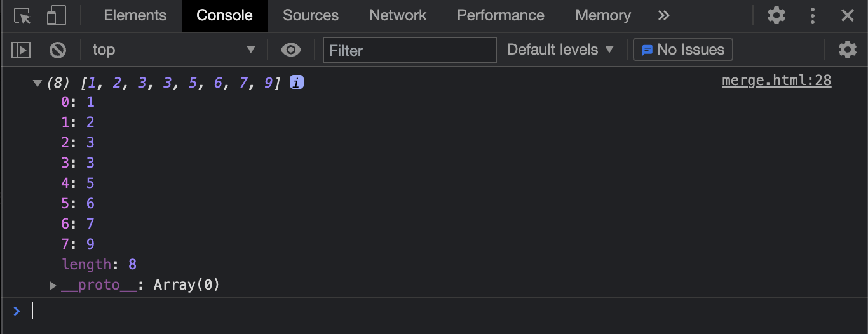Viewport: 868px width, 334px height.
Task: Open the three-dot customize menu
Action: tap(813, 16)
